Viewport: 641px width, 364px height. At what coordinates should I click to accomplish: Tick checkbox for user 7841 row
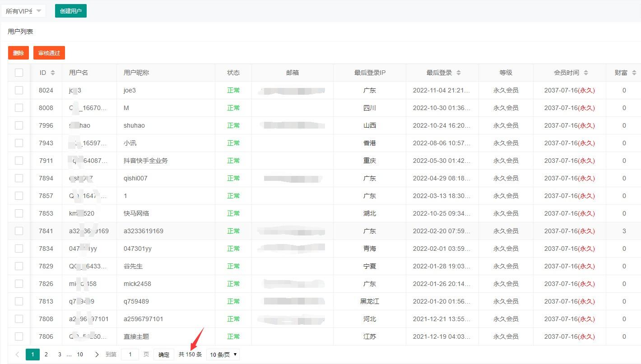click(x=19, y=231)
